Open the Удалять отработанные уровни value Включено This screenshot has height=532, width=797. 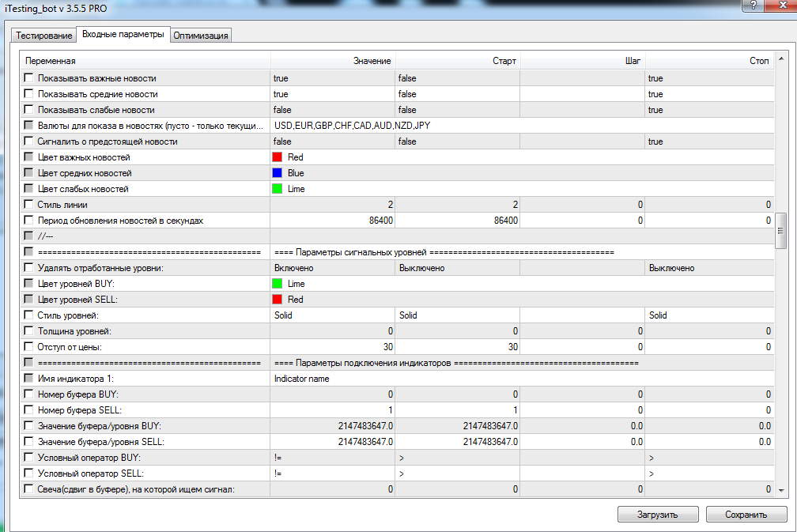point(332,268)
